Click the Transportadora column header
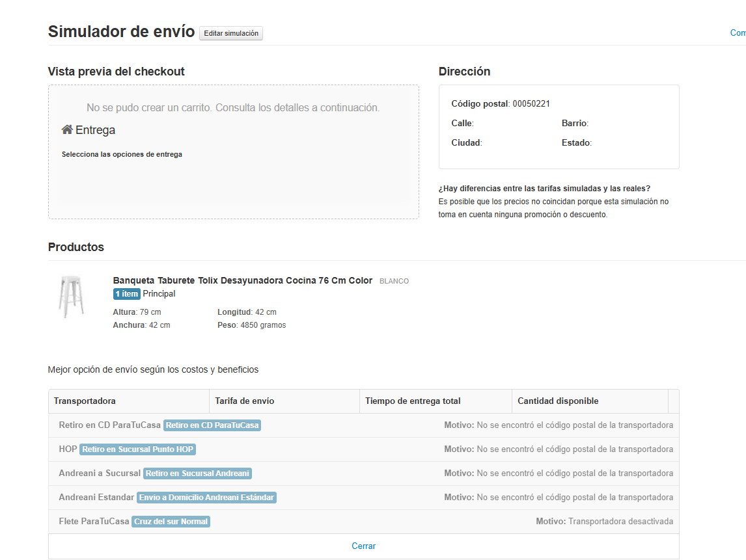This screenshot has height=560, width=746. pyautogui.click(x=85, y=401)
